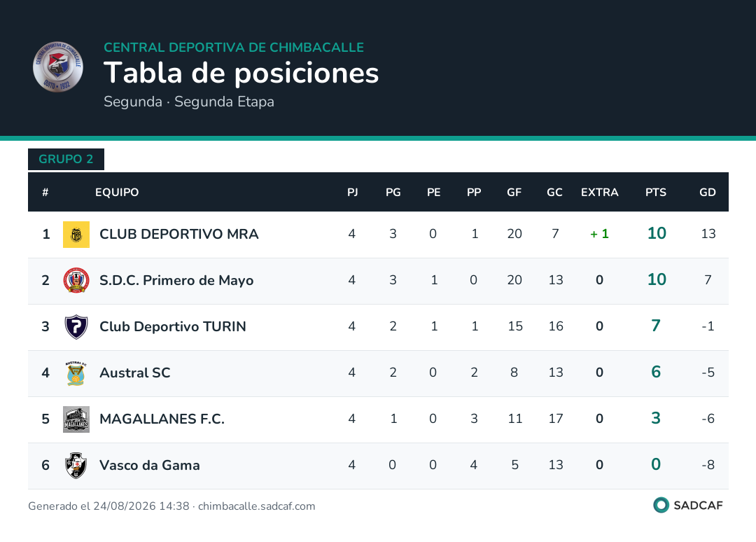Click the EXTRA column header
The image size is (756, 542).
(x=599, y=193)
